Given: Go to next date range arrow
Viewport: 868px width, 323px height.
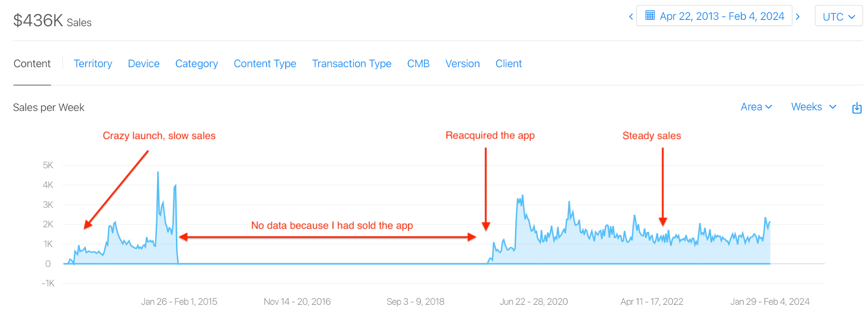Looking at the screenshot, I should click(798, 16).
